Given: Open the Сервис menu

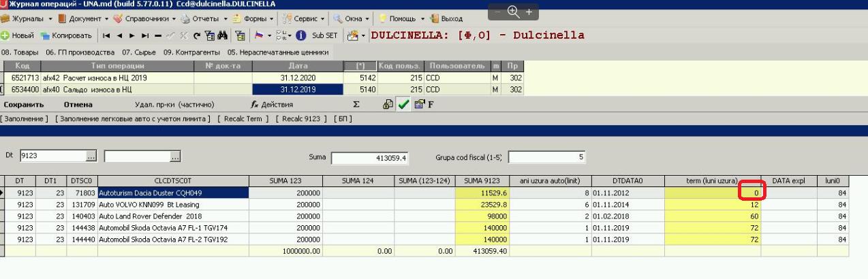Looking at the screenshot, I should pos(305,18).
